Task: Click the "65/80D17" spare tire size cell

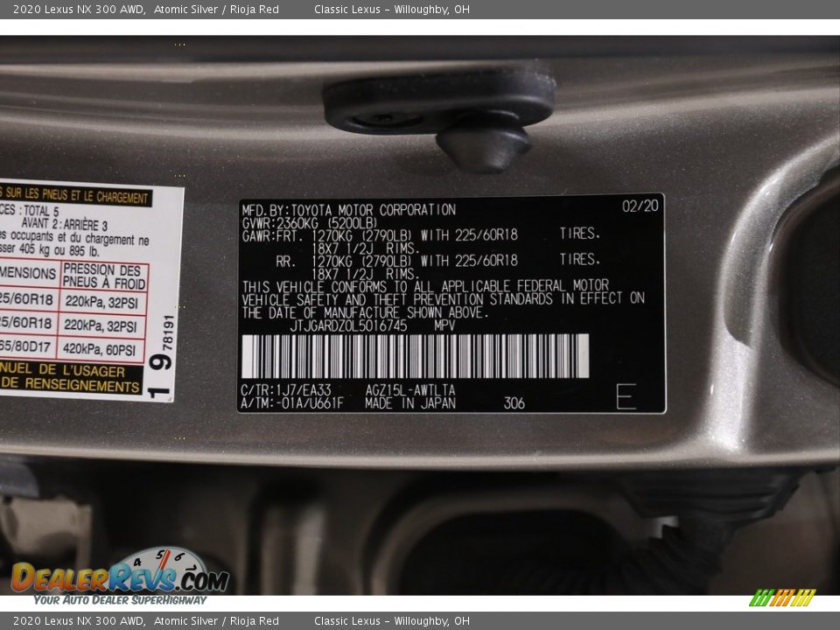Action: pyautogui.click(x=25, y=347)
